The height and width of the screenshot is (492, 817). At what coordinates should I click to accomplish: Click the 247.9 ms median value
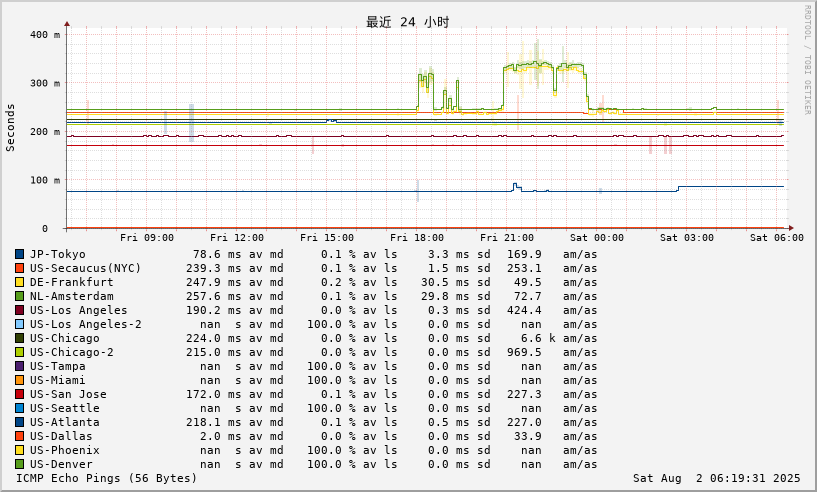(214, 282)
